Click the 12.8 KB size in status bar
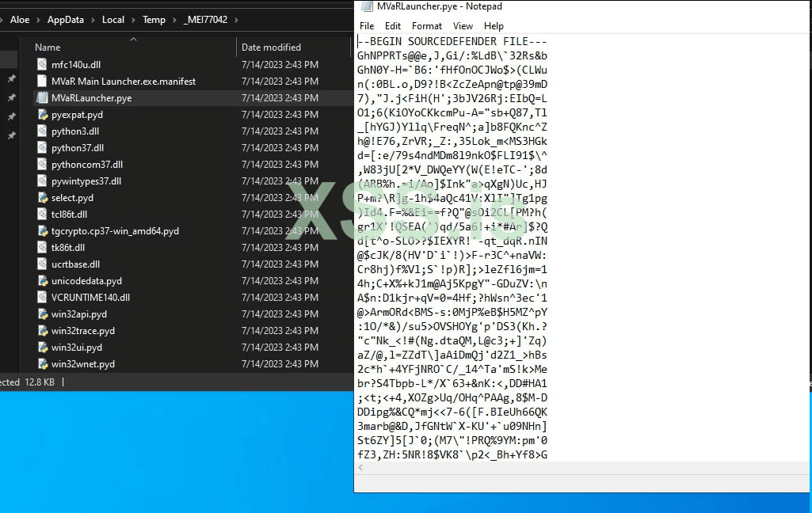This screenshot has height=513, width=812. pyautogui.click(x=40, y=382)
